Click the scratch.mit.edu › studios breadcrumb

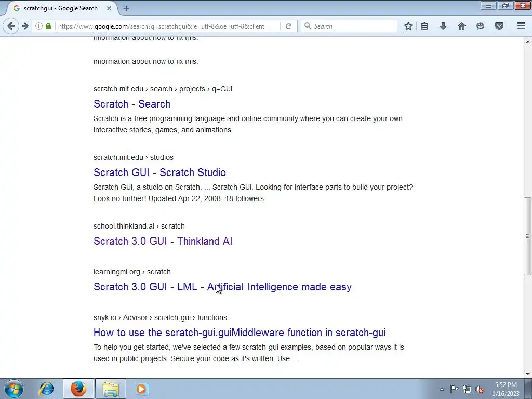pos(134,157)
